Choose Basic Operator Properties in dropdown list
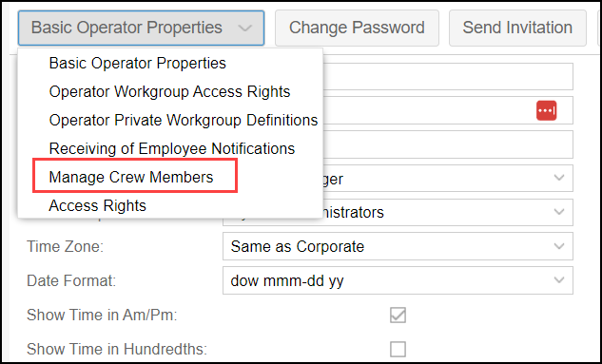Viewport: 602px width, 364px height. tap(138, 64)
